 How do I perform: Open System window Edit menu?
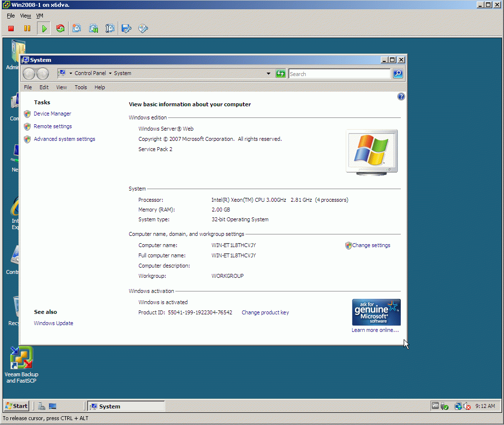[44, 87]
